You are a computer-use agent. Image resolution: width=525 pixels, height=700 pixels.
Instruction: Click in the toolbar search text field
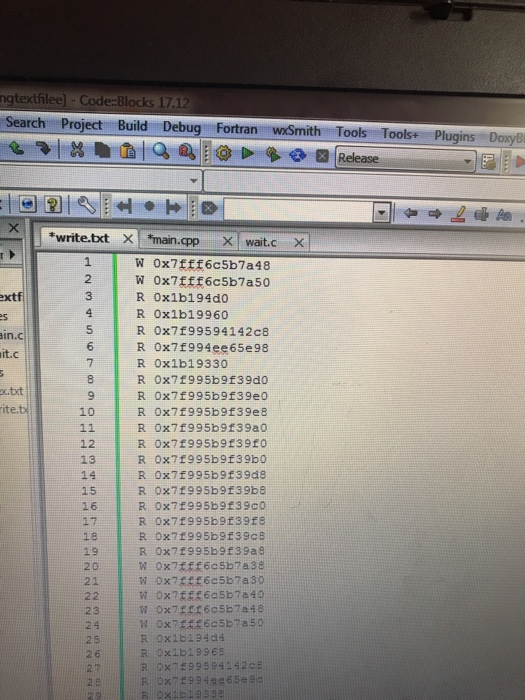tap(299, 210)
